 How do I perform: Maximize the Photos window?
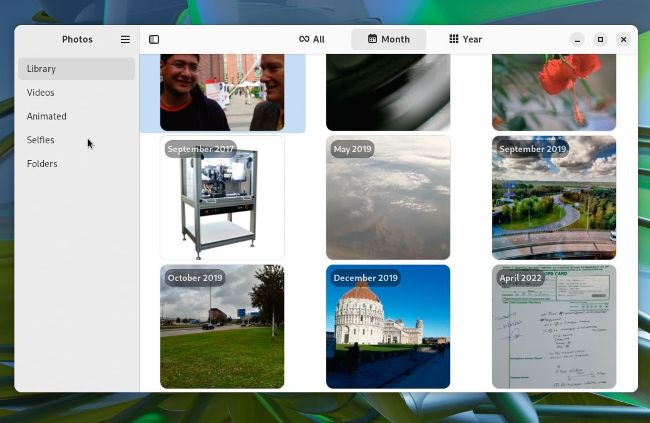coord(600,39)
